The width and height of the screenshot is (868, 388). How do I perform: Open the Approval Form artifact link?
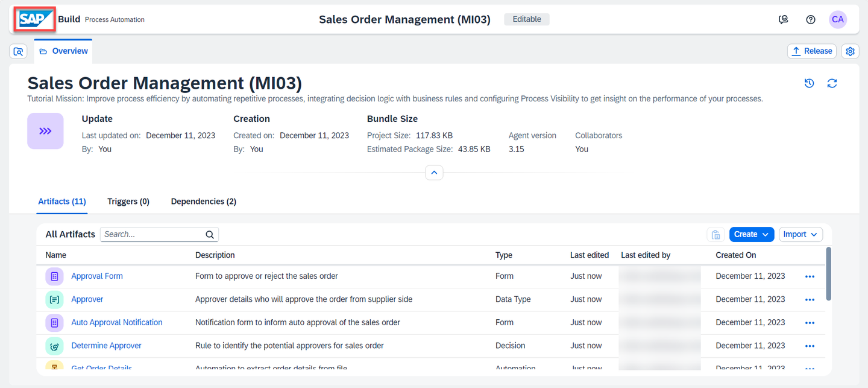point(97,276)
